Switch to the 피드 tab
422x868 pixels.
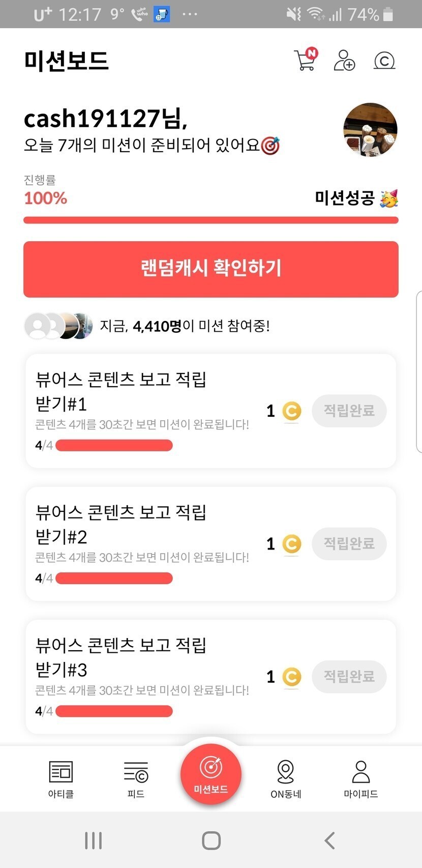tap(136, 778)
